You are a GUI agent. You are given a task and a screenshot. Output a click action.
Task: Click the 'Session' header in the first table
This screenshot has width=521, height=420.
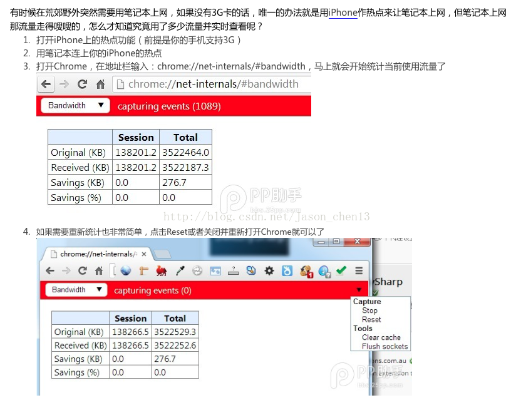point(136,137)
